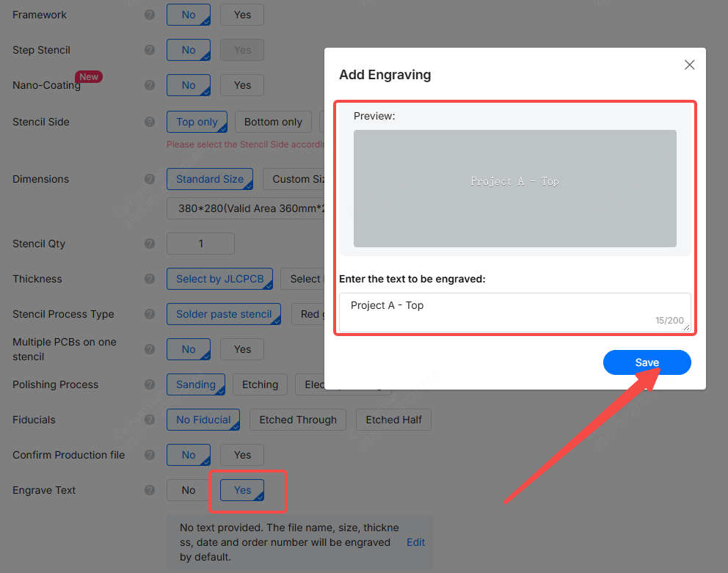The width and height of the screenshot is (728, 573).
Task: Set Multiple PCBs on one stencil to No
Action: coord(189,350)
